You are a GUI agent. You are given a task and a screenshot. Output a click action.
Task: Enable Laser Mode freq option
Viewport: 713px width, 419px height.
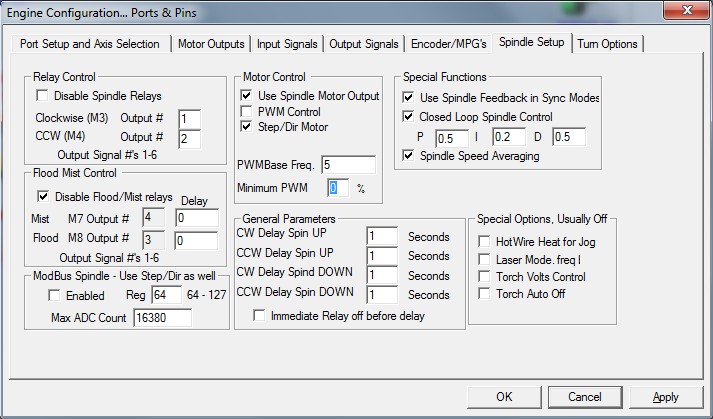[485, 259]
